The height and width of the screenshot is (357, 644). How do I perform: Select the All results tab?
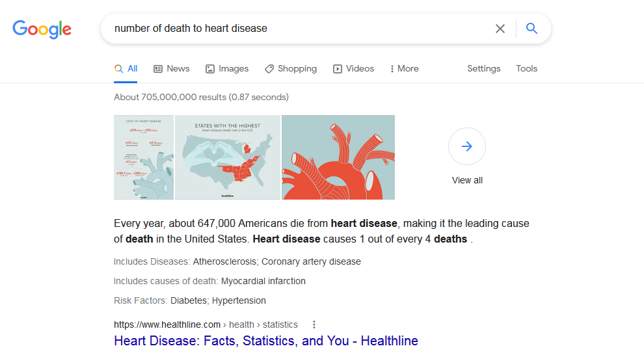point(126,69)
